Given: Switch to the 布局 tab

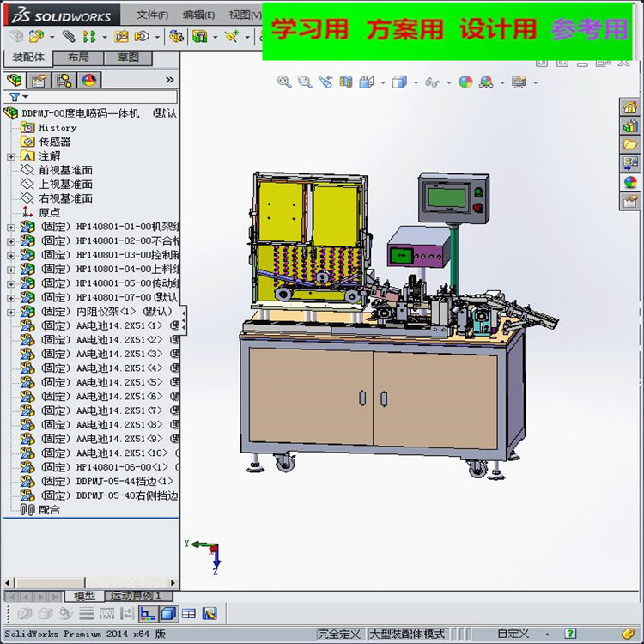Looking at the screenshot, I should point(78,58).
